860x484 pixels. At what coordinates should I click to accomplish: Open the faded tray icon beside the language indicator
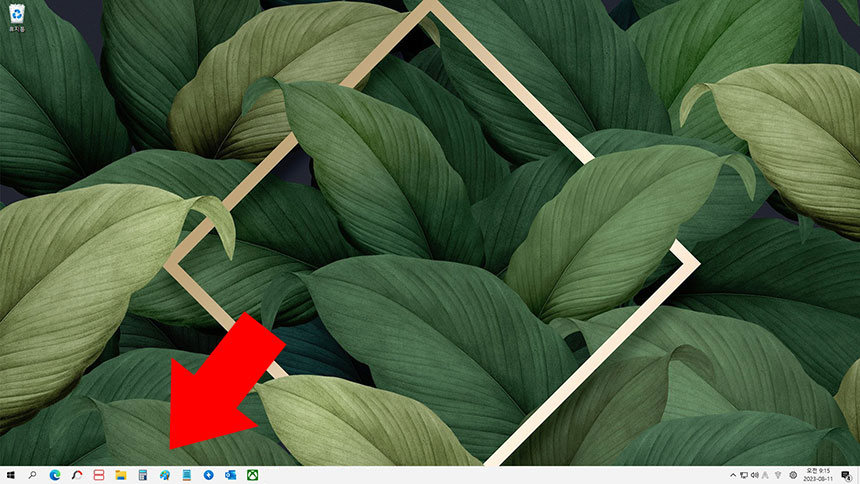[778, 475]
